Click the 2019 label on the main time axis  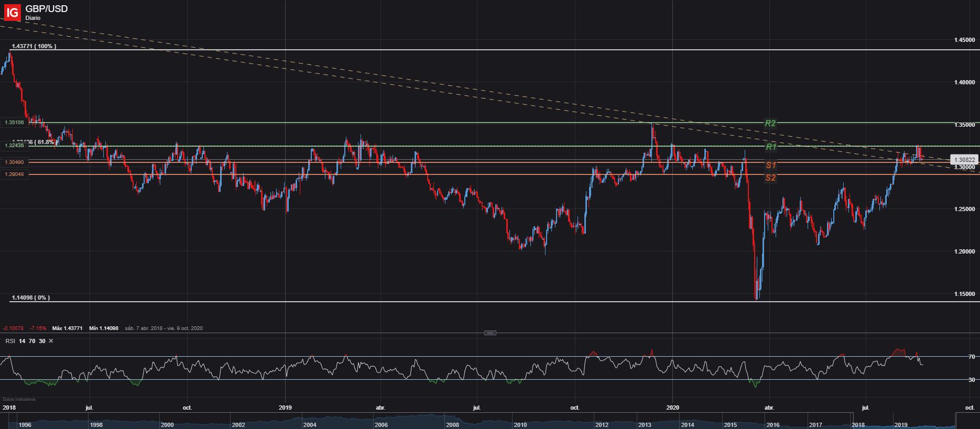coord(285,408)
